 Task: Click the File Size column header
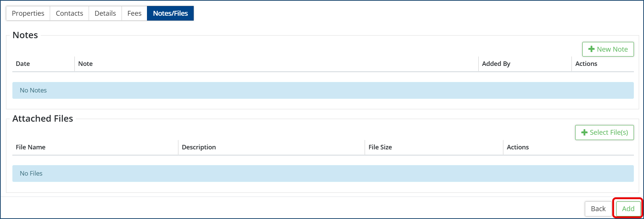[380, 147]
